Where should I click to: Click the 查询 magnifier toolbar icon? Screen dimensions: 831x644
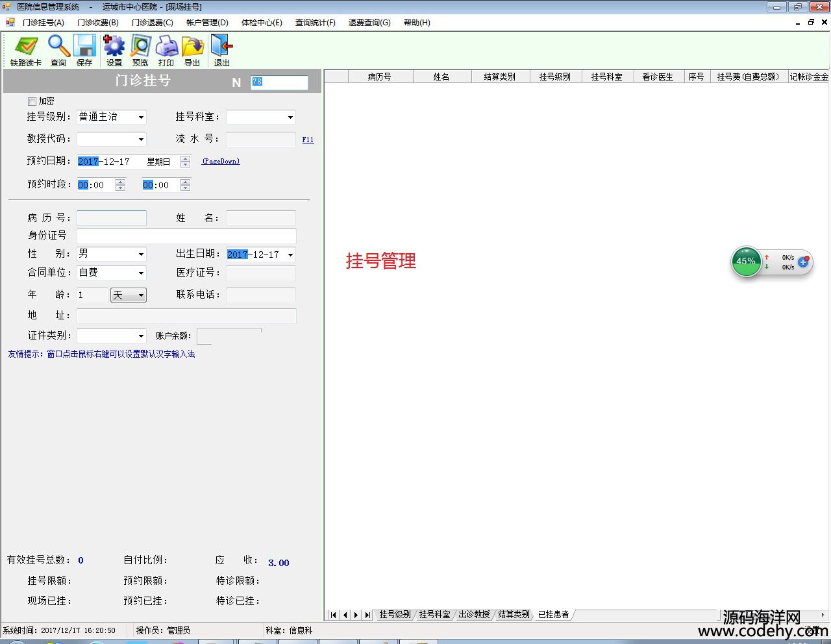click(58, 47)
